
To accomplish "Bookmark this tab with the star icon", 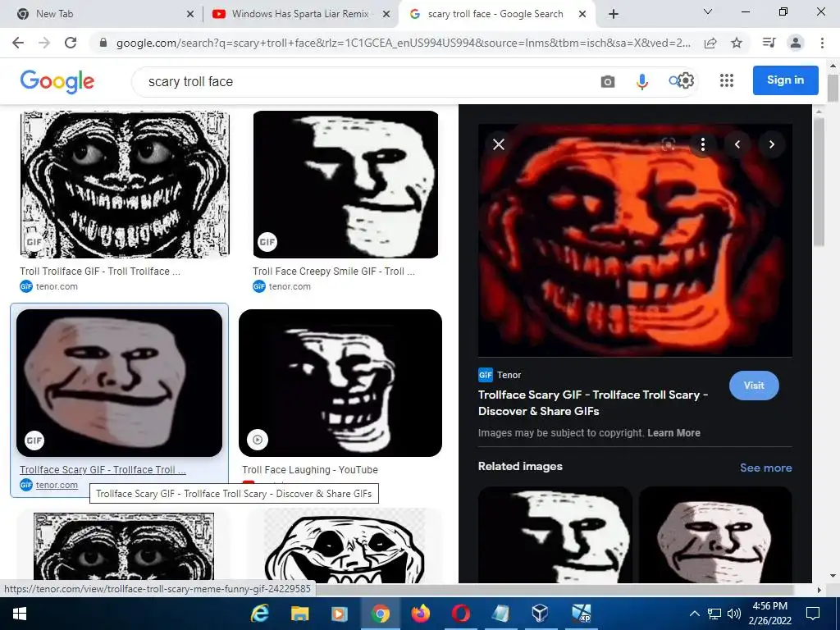I will tap(737, 43).
